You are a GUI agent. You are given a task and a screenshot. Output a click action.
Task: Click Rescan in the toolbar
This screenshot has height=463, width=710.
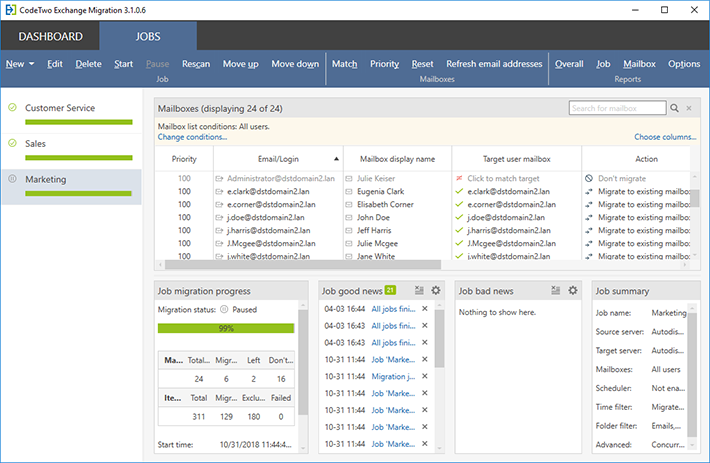click(x=196, y=64)
